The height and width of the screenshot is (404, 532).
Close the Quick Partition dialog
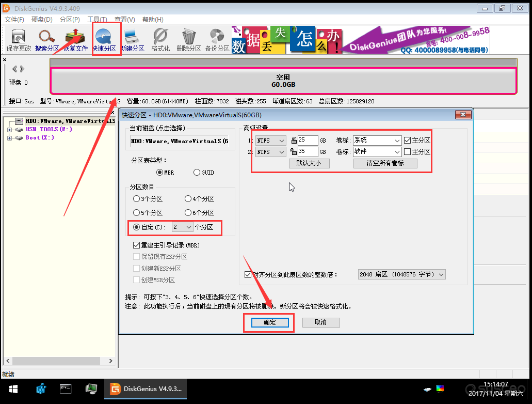463,115
